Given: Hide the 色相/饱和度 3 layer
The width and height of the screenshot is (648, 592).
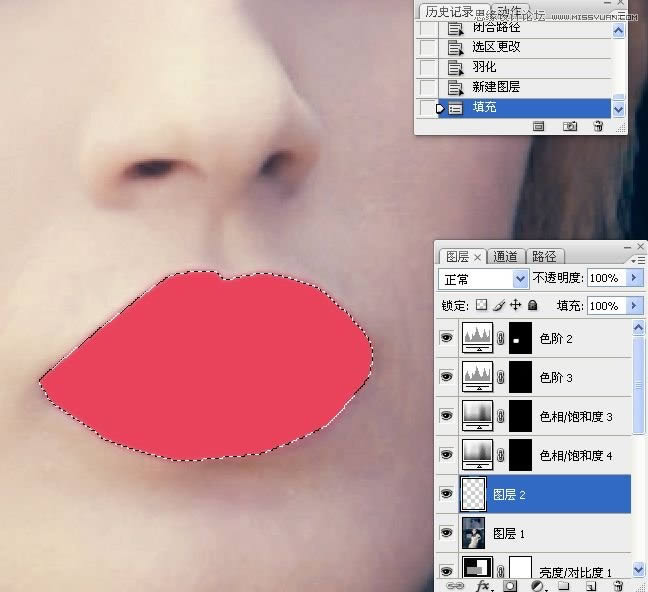Looking at the screenshot, I should click(x=446, y=417).
